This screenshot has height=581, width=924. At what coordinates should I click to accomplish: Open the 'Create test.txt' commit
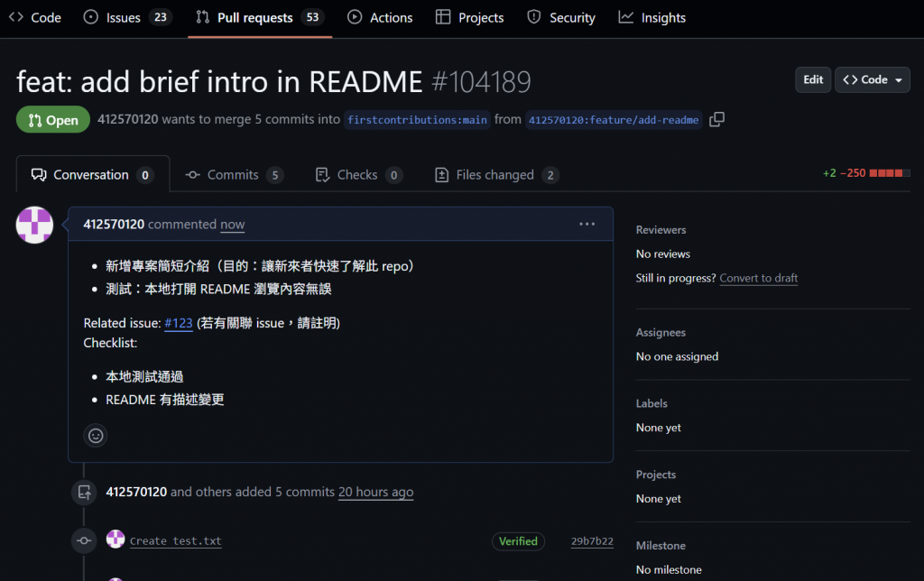(176, 541)
